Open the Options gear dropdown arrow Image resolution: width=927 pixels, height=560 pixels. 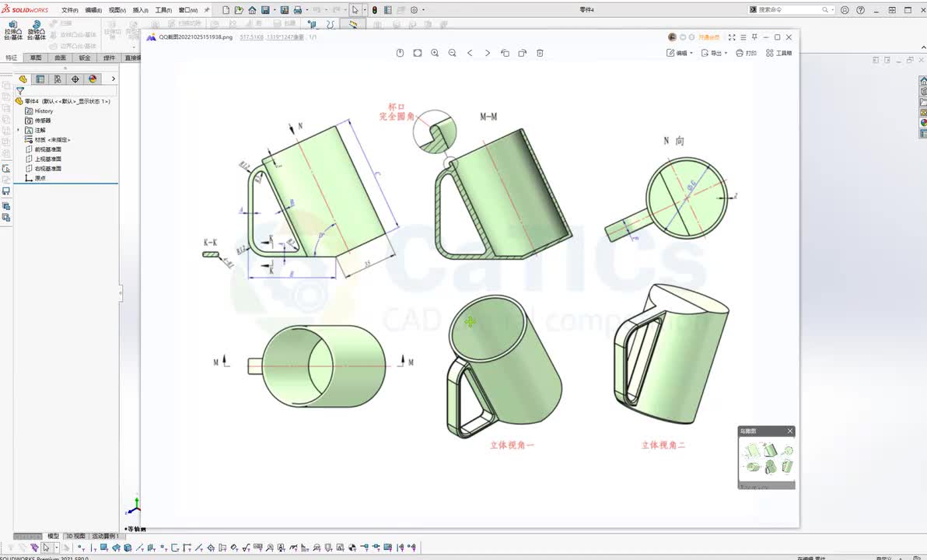click(423, 10)
